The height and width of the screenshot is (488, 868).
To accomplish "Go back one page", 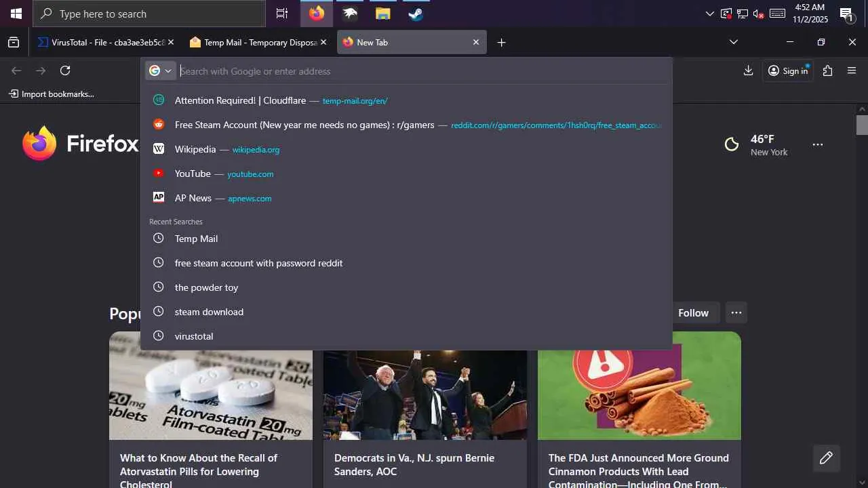I will tap(16, 70).
